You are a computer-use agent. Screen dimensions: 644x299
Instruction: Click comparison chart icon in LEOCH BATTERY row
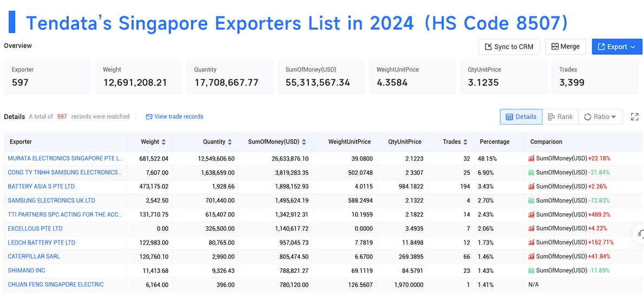coord(531,243)
